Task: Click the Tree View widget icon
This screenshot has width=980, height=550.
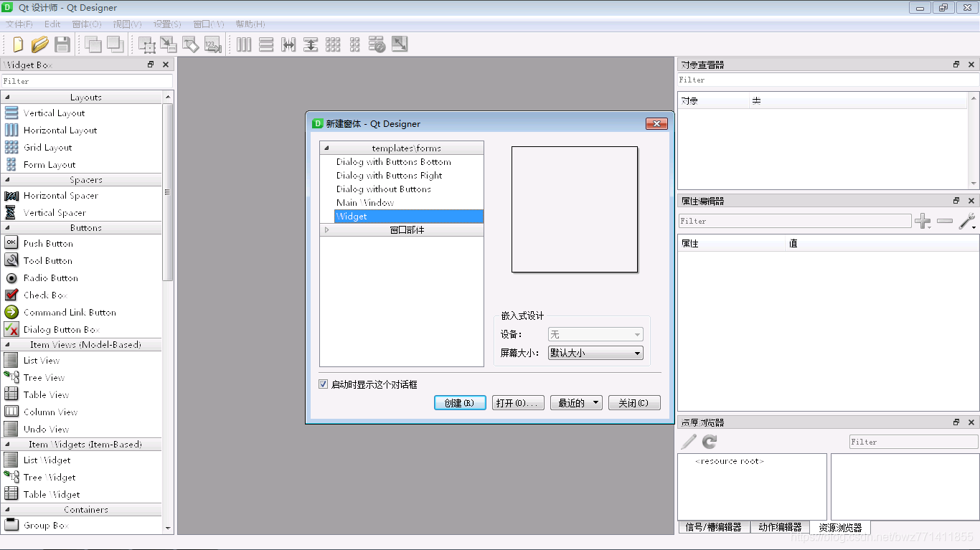Action: point(11,377)
